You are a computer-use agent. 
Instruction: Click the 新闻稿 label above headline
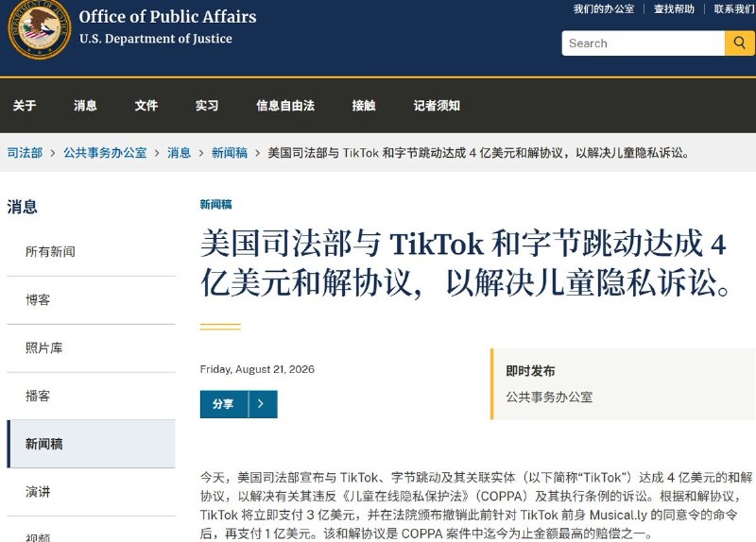pyautogui.click(x=216, y=204)
